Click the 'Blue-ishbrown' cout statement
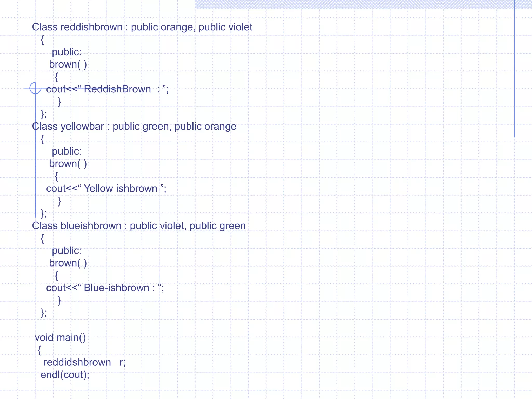532x399 pixels. pyautogui.click(x=105, y=288)
